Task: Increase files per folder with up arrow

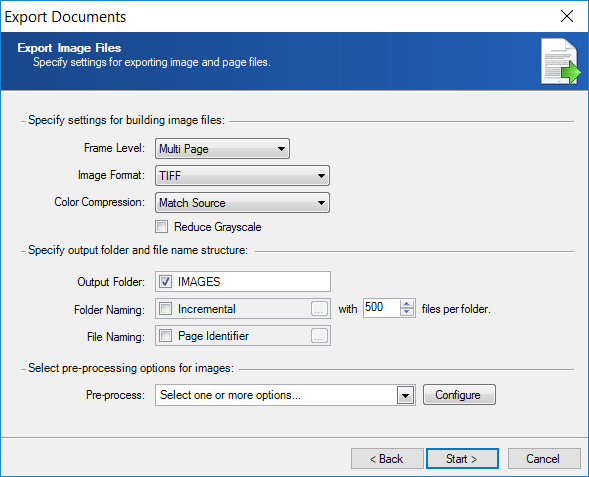Action: (407, 304)
